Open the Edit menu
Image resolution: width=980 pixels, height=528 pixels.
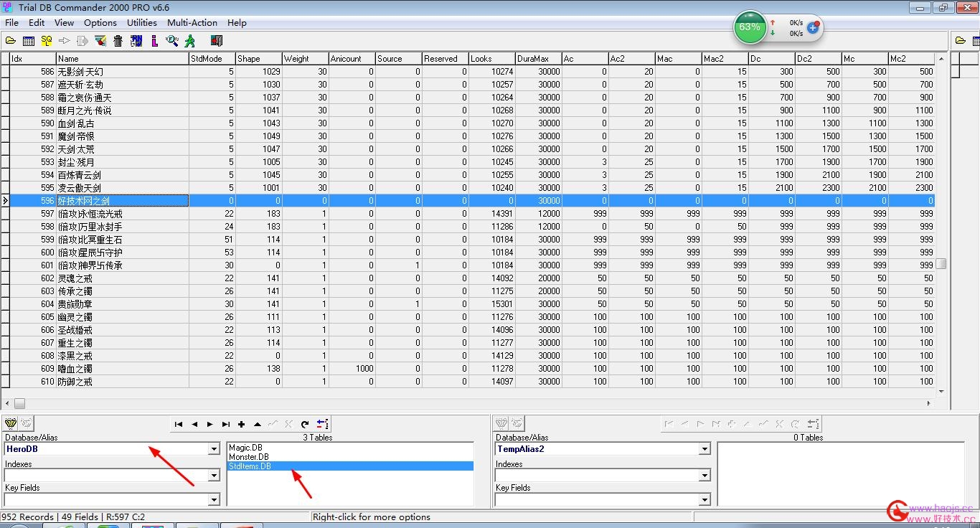(x=37, y=23)
